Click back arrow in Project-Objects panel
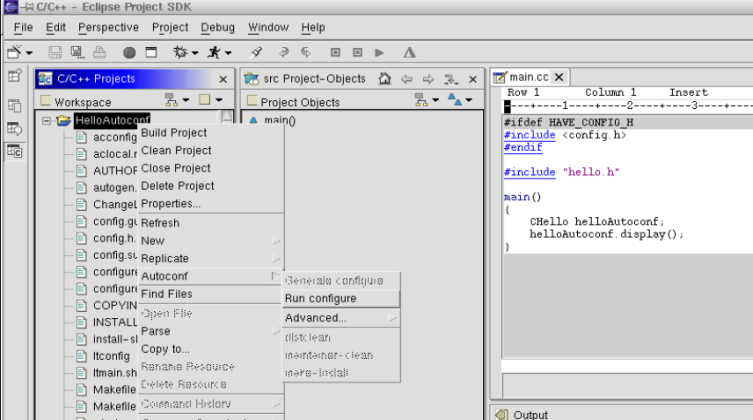The image size is (753, 420). 406,79
